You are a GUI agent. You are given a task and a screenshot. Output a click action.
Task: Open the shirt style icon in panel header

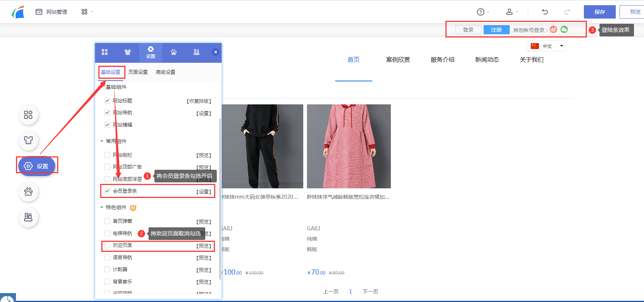pyautogui.click(x=128, y=52)
